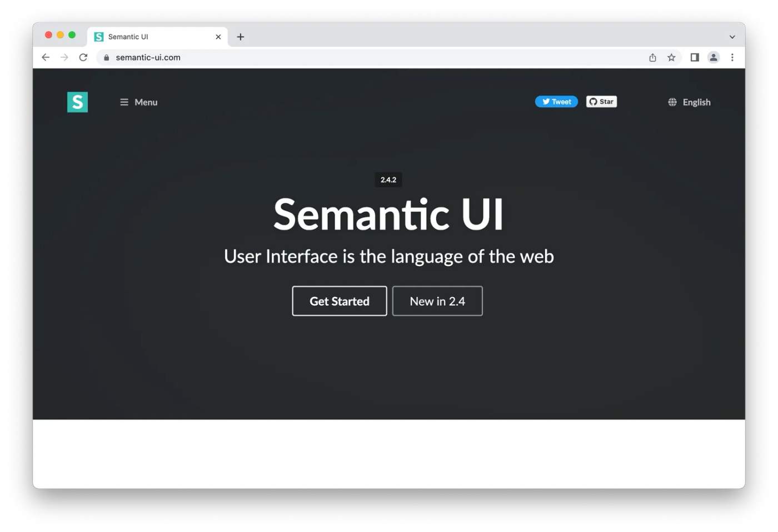The image size is (778, 532).
Task: Toggle the browser side panel icon
Action: coord(694,57)
